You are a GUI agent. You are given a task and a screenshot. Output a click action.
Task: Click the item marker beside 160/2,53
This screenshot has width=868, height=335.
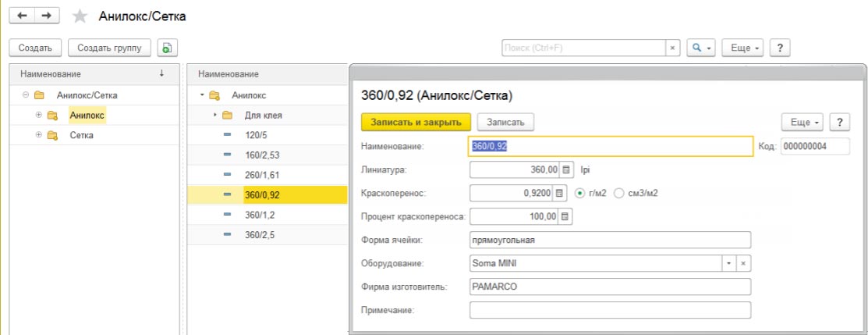pos(227,155)
